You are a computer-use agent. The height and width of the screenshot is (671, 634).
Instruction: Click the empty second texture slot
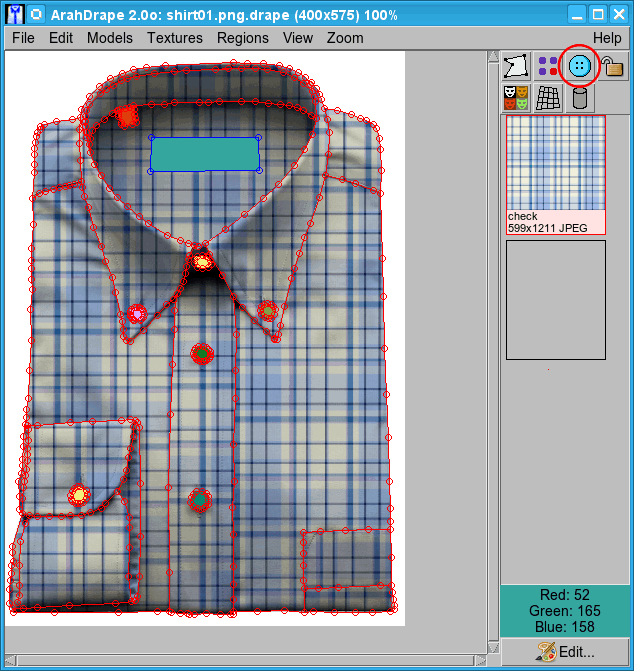tap(556, 299)
